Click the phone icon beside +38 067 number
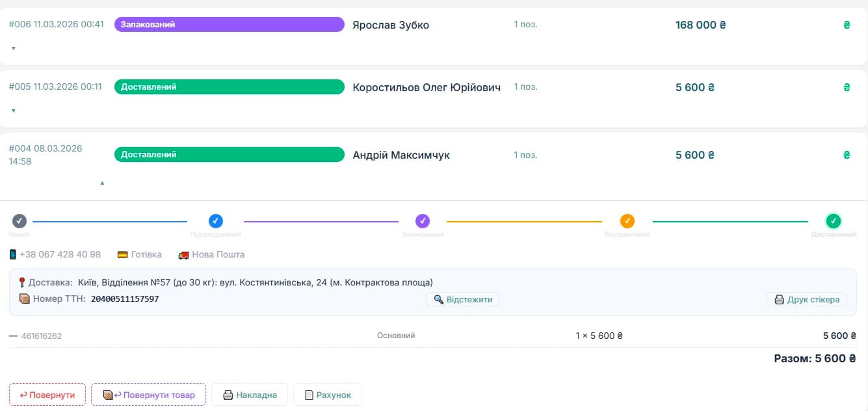This screenshot has height=411, width=868. (x=13, y=254)
